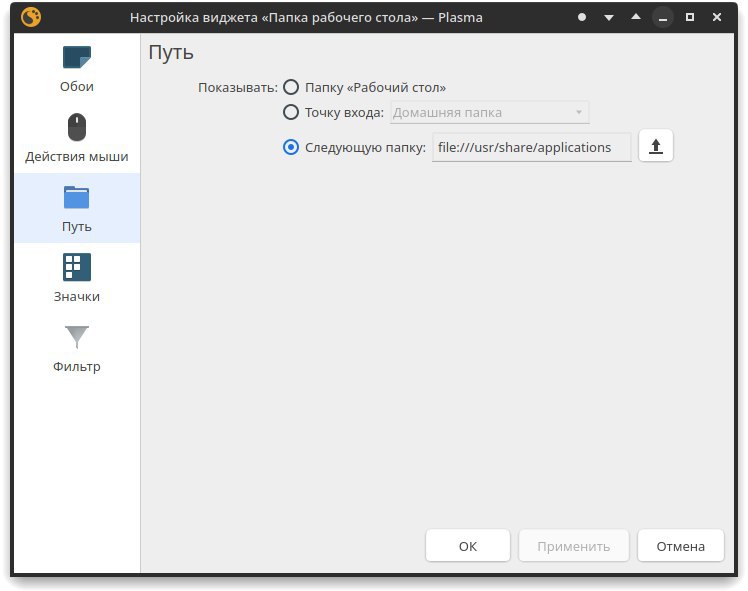Minimize the Plasma settings window
748x591 pixels.
[663, 18]
